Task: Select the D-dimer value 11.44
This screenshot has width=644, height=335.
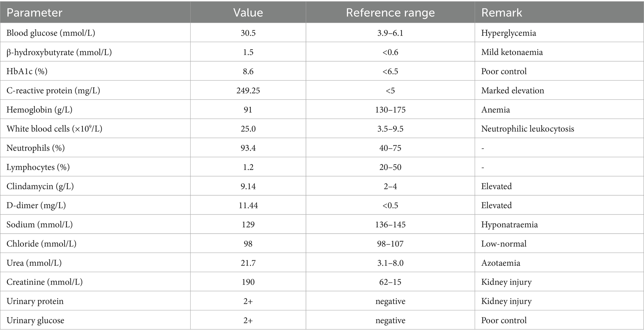Action: (x=248, y=205)
